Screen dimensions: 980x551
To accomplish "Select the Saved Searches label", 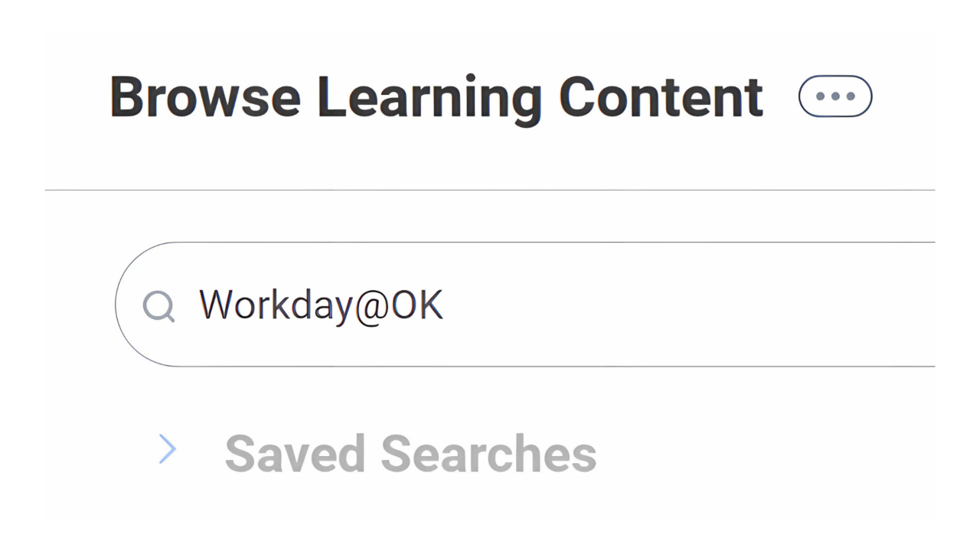I will 410,452.
